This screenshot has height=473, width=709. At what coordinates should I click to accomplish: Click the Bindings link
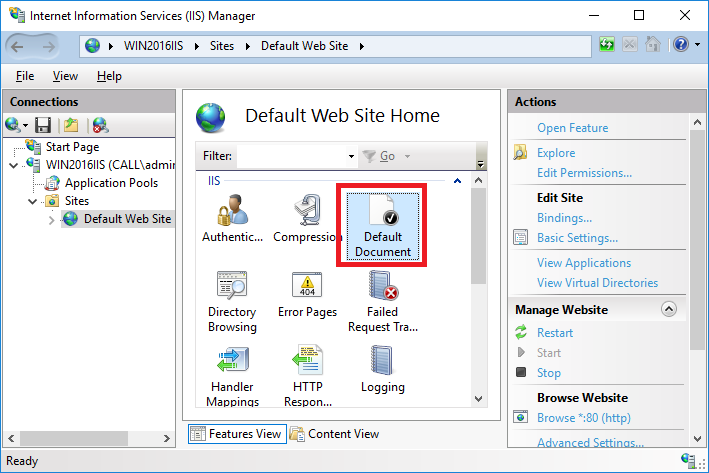(564, 218)
